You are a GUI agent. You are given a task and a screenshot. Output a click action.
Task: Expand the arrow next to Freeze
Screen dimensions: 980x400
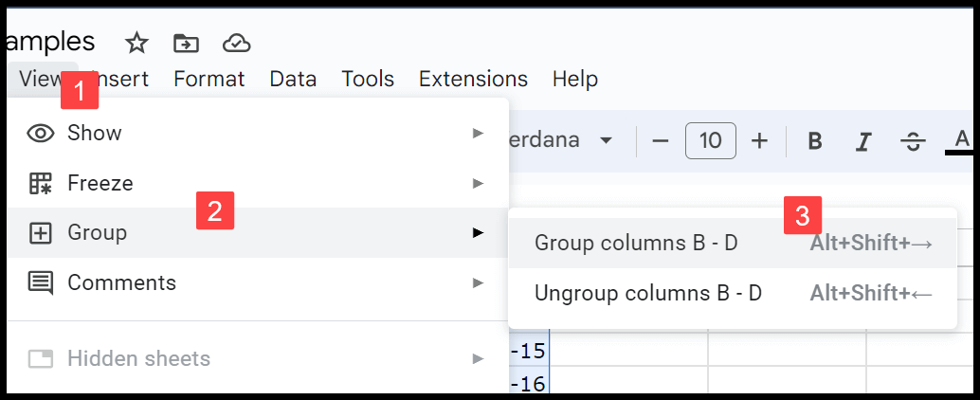tap(478, 183)
